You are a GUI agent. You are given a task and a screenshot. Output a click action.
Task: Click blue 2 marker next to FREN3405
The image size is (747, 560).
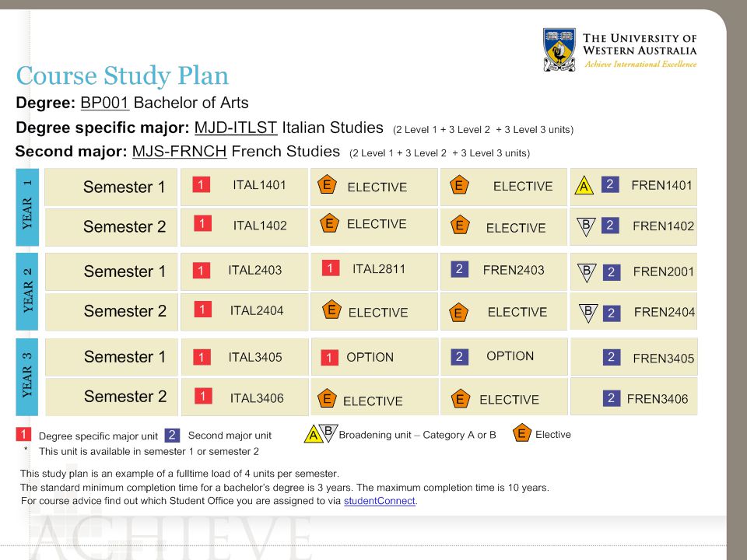(x=612, y=357)
